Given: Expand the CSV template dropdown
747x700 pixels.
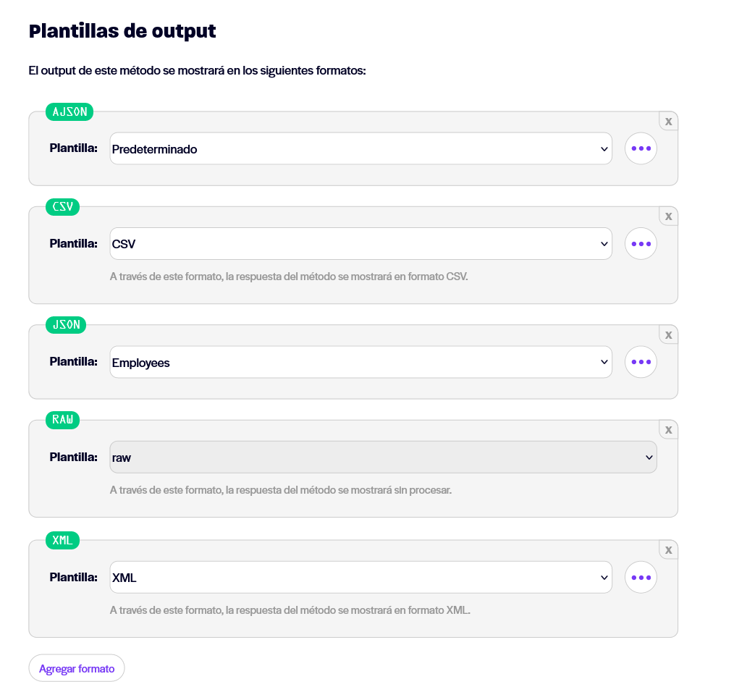Looking at the screenshot, I should point(360,243).
